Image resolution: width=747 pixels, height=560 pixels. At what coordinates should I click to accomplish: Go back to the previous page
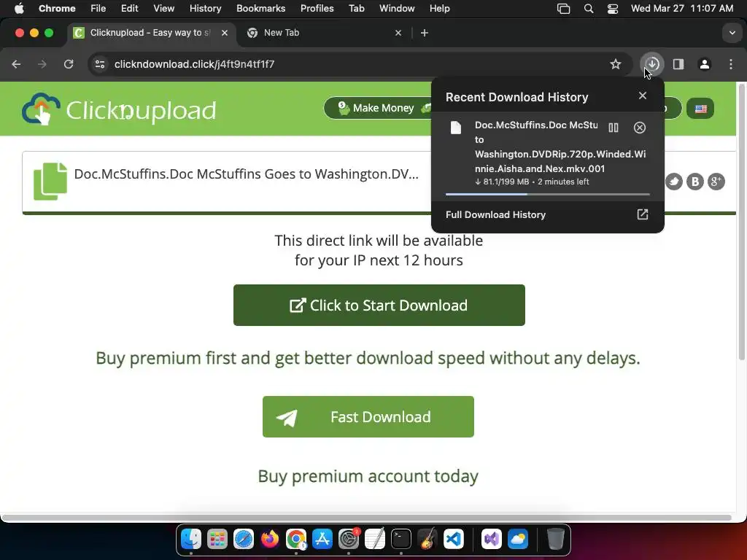click(x=16, y=64)
